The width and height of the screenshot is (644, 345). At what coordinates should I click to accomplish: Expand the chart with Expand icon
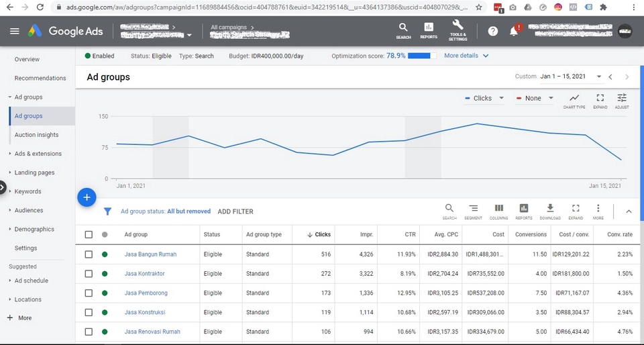pos(600,101)
